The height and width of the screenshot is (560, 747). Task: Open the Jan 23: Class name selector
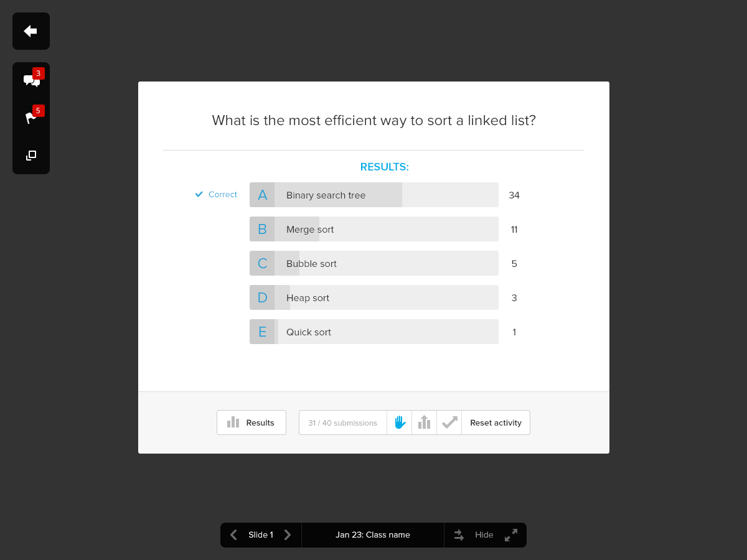tap(373, 534)
